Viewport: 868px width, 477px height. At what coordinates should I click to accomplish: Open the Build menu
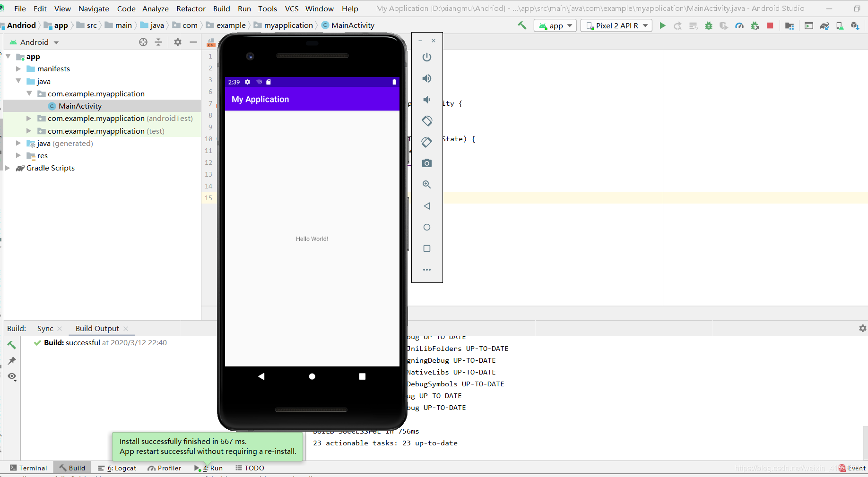pyautogui.click(x=221, y=9)
